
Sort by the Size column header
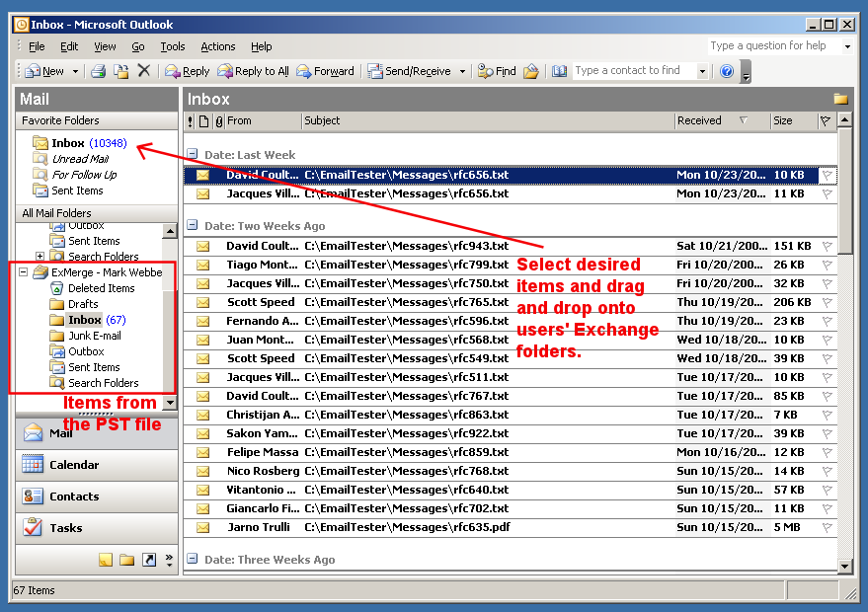click(793, 120)
